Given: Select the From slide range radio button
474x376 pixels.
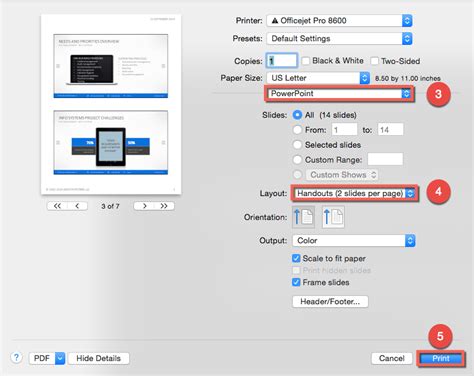Looking at the screenshot, I should click(297, 130).
